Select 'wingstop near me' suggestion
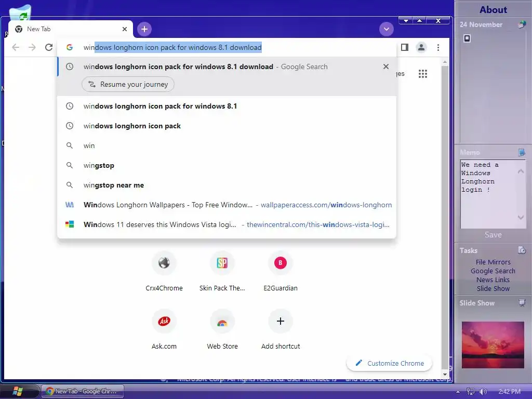This screenshot has width=532, height=399. [x=227, y=185]
